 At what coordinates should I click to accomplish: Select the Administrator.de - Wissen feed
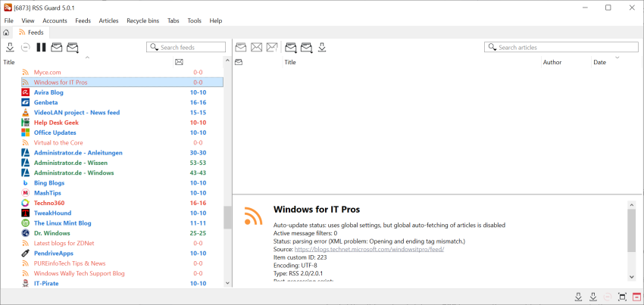[70, 163]
